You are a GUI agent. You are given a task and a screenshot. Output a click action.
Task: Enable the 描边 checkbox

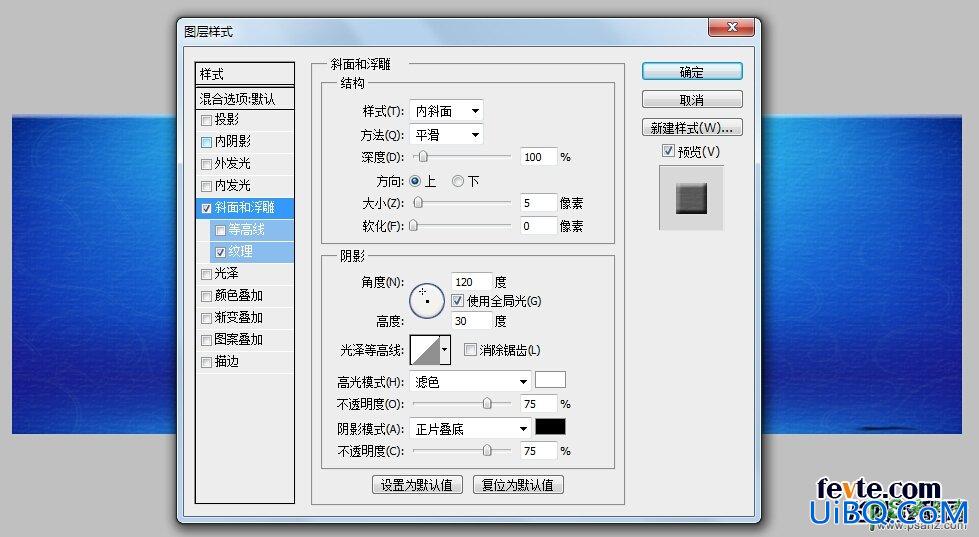coord(206,362)
